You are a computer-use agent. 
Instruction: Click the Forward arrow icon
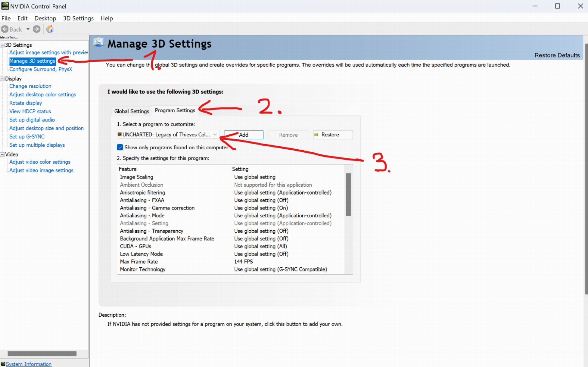(37, 29)
